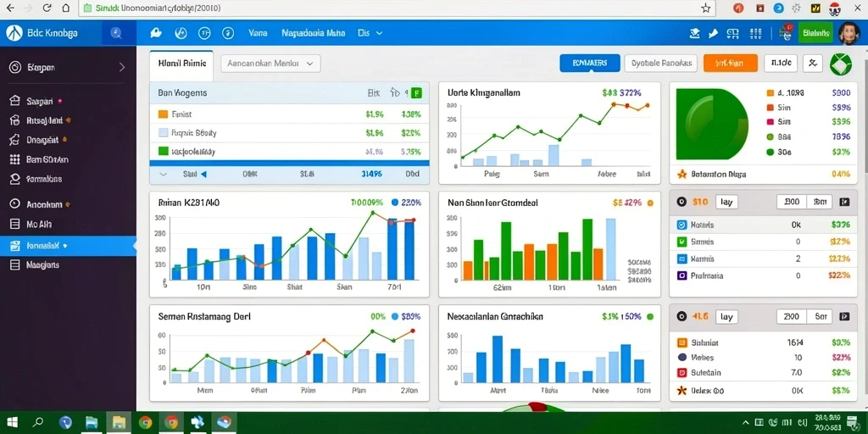The width and height of the screenshot is (868, 434).
Task: Click the search icon in the blue header
Action: click(116, 33)
